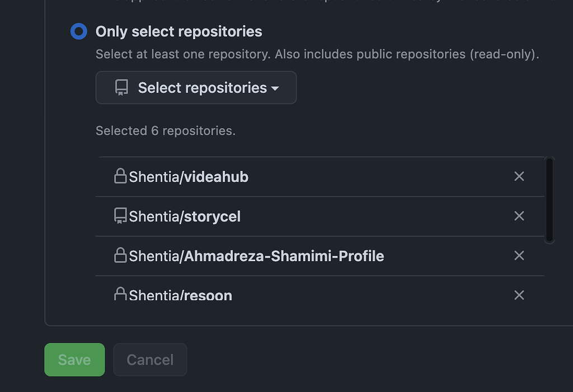The image size is (573, 392).
Task: Click the lock icon beside Shentia/Ahmadreza-Shamimi-Profile
Action: 120,256
